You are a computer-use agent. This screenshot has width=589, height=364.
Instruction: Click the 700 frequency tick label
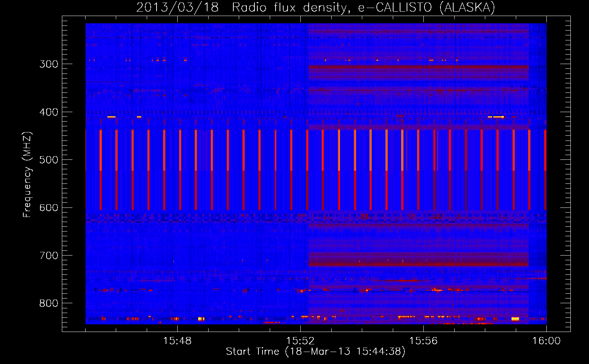49,256
